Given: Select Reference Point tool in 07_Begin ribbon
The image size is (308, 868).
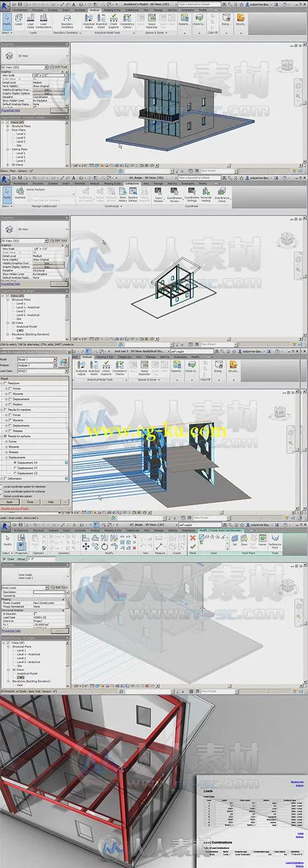Looking at the screenshot, I should click(275, 543).
